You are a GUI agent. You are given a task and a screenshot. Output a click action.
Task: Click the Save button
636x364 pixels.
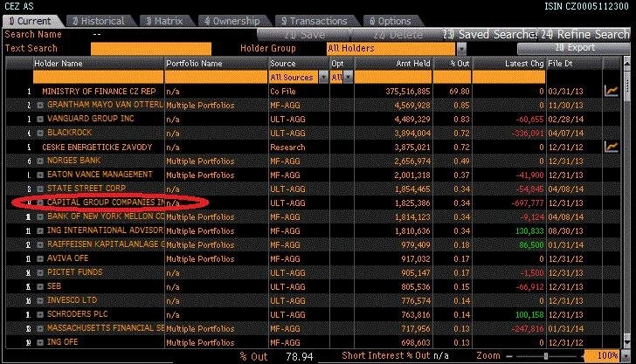coord(304,35)
